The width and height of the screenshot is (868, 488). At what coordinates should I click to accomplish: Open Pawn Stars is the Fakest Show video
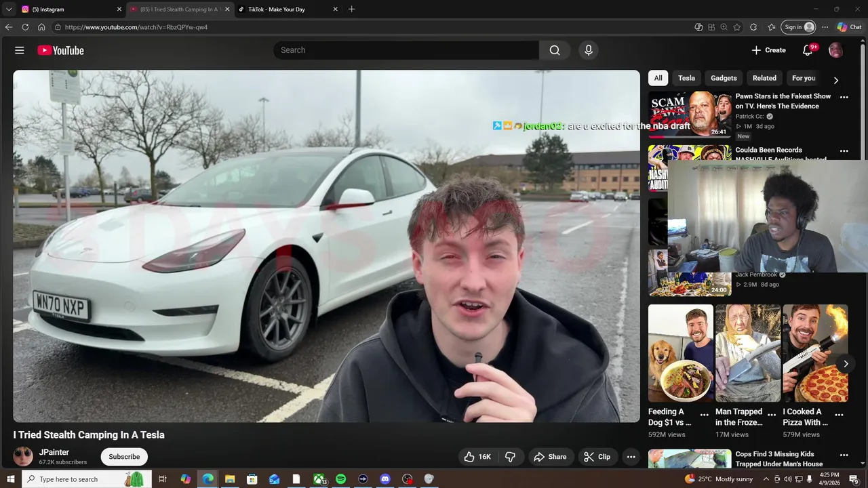(783, 101)
